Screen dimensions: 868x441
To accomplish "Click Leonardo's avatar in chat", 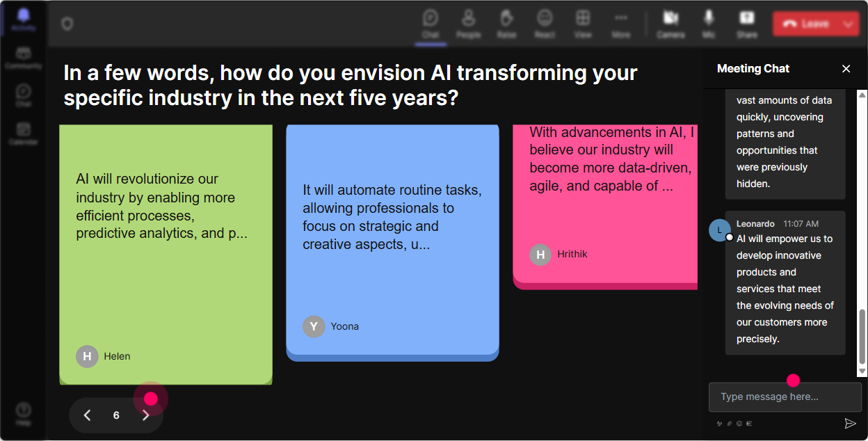I will (720, 230).
